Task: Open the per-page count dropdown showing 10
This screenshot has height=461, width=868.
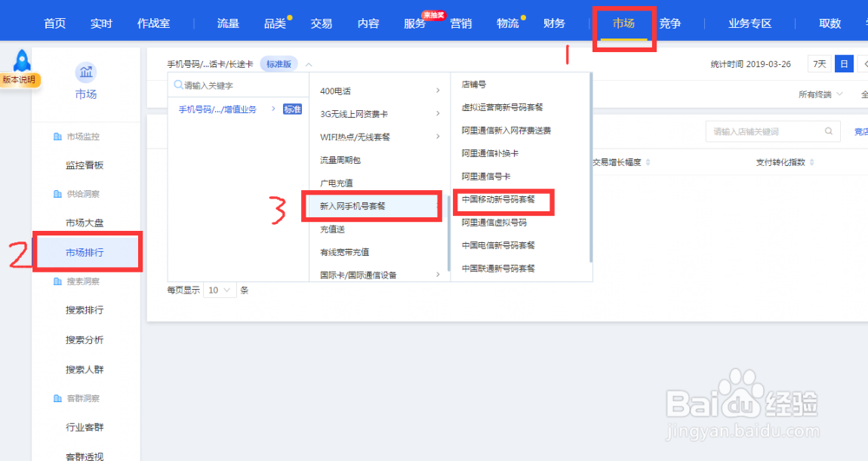Action: pos(220,290)
